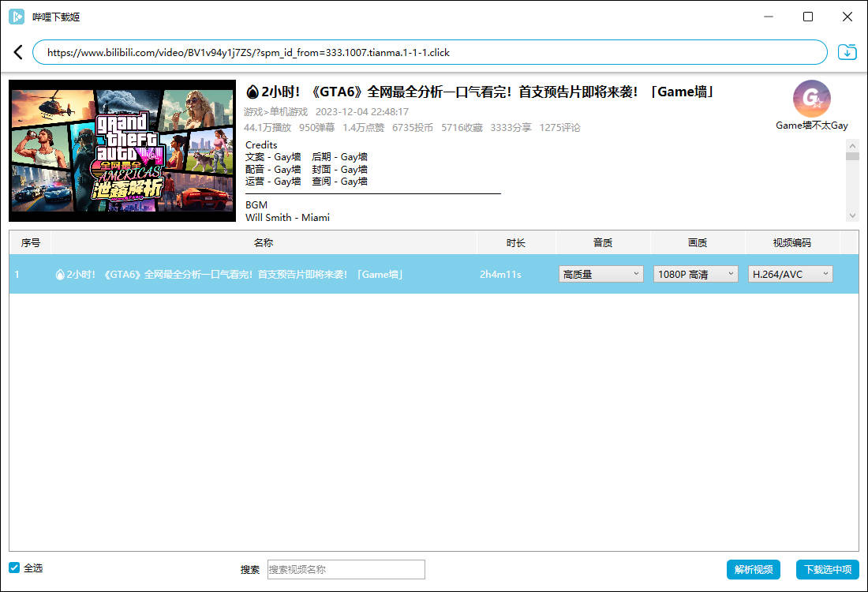The height and width of the screenshot is (592, 868).
Task: Click the 2023-12-04 22:48:17 publish date
Action: tap(362, 112)
